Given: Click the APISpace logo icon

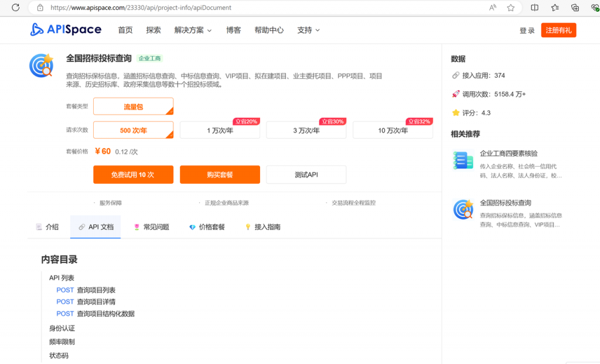Looking at the screenshot, I should [x=36, y=29].
